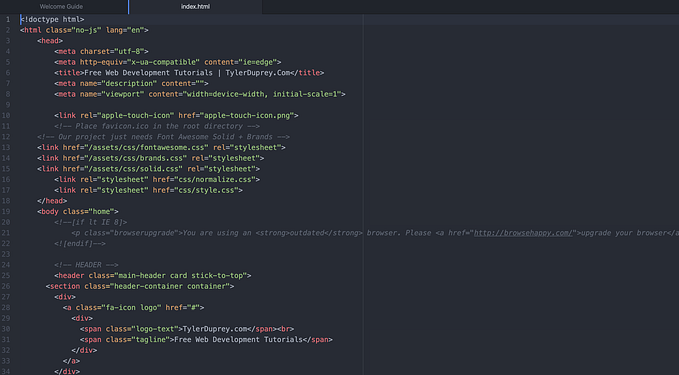
Task: Click line number 1 in the gutter
Action: [8, 19]
